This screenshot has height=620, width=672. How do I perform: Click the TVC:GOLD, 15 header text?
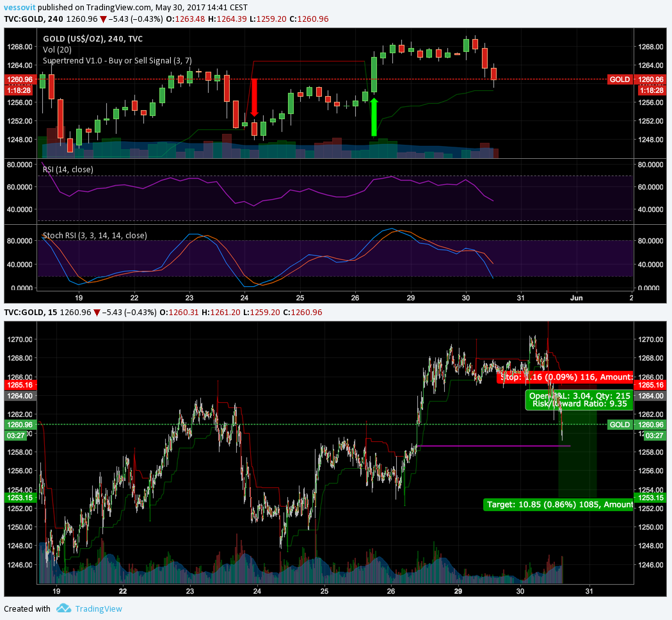coord(31,313)
